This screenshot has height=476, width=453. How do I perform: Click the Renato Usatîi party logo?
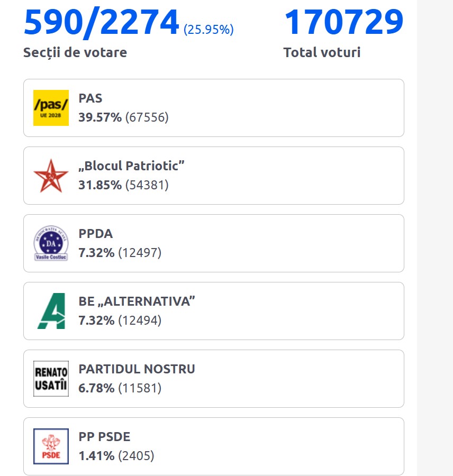pyautogui.click(x=51, y=379)
